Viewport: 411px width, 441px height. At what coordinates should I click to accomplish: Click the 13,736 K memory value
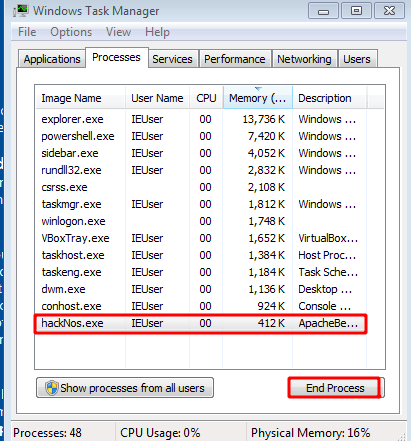point(263,119)
